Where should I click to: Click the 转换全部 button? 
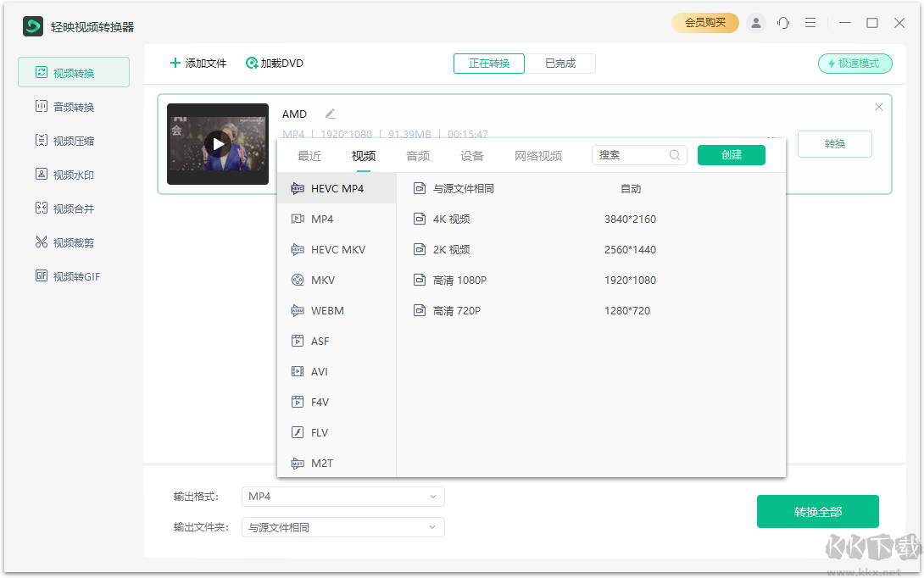(x=818, y=511)
